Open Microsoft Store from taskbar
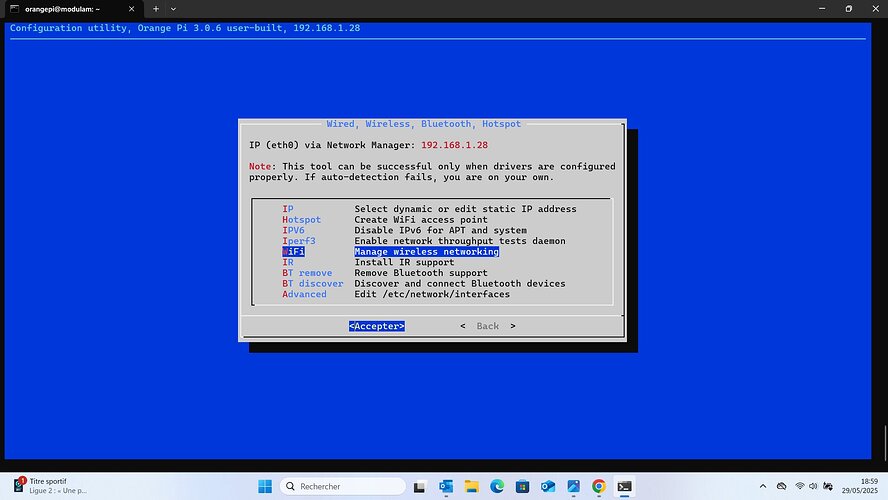Image resolution: width=888 pixels, height=500 pixels. pyautogui.click(x=522, y=486)
